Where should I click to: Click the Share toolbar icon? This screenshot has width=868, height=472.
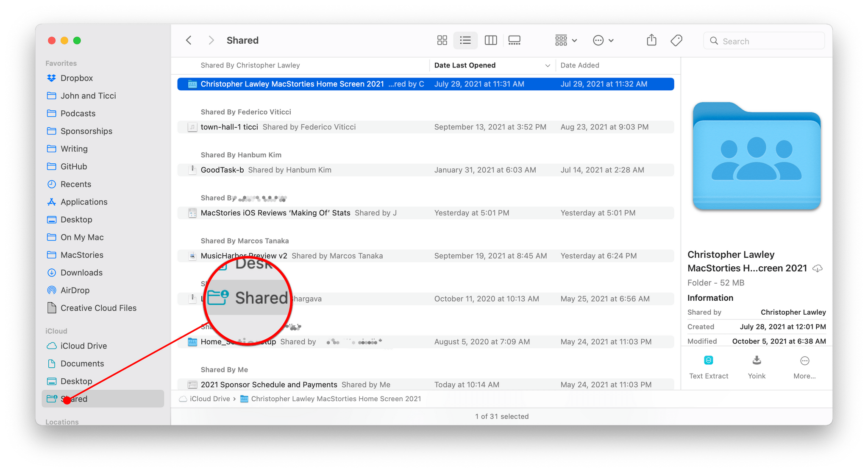(651, 40)
